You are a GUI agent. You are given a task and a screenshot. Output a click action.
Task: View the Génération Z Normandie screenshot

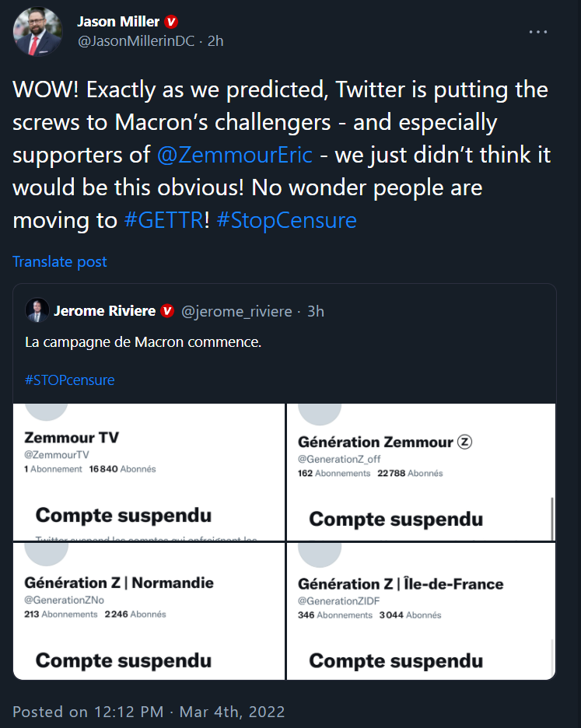tap(149, 611)
